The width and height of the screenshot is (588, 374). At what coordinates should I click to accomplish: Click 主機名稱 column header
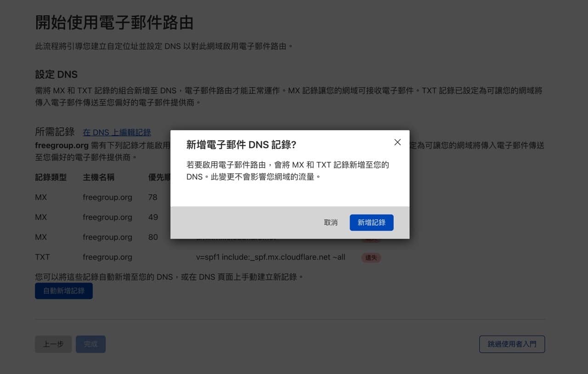(98, 177)
